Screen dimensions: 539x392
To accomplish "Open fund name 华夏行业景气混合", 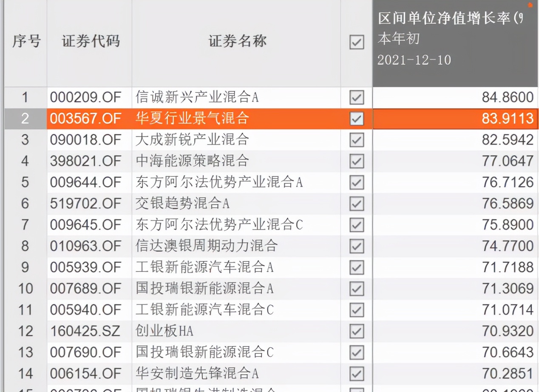I will click(x=192, y=119).
